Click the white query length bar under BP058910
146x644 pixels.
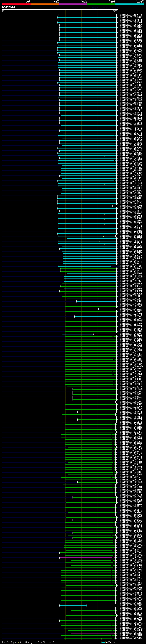[x=60, y=9]
